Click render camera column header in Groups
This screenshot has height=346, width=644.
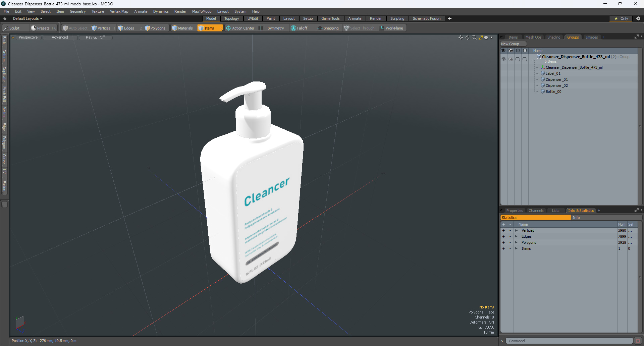coord(511,51)
